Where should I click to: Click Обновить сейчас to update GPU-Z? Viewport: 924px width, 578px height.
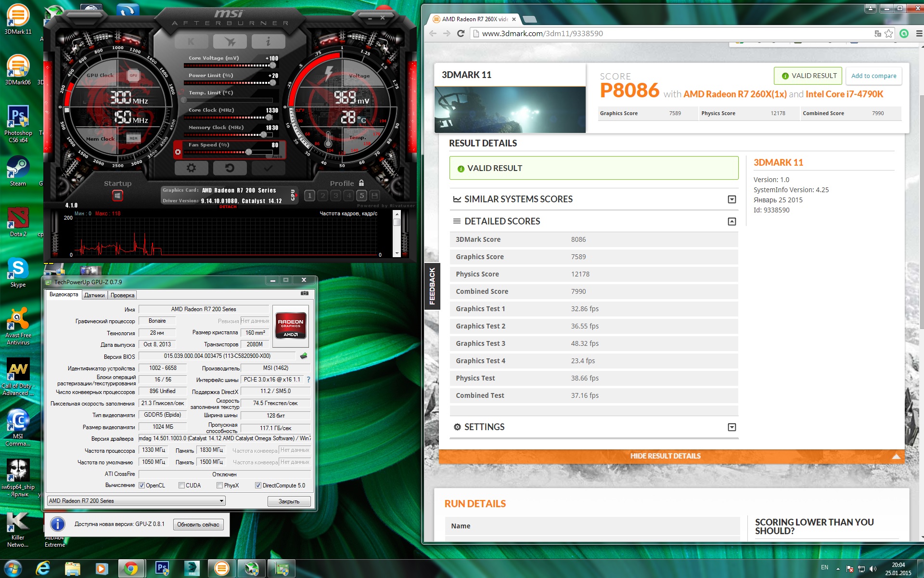click(198, 525)
